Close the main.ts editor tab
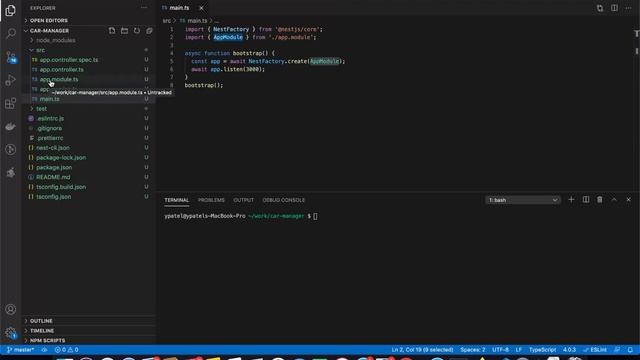Viewport: 640px width, 360px height. (x=201, y=8)
